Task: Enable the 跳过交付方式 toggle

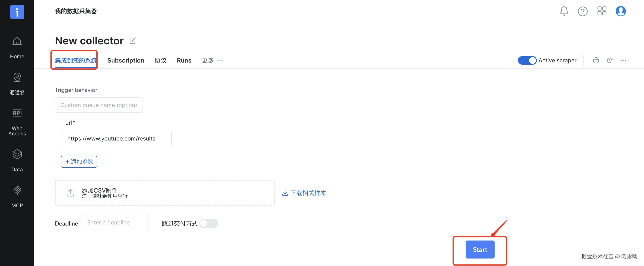Action: 209,223
